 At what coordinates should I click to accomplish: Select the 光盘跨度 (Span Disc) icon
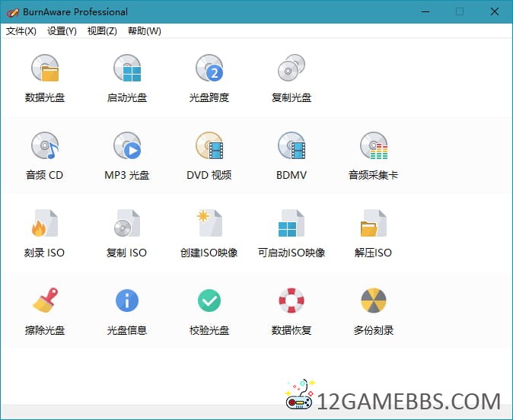point(209,69)
